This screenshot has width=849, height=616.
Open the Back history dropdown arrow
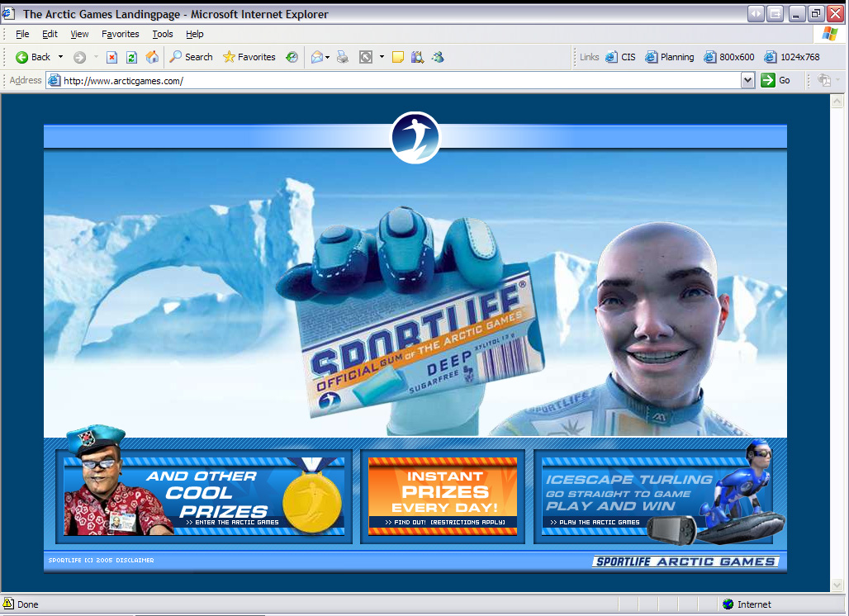60,57
